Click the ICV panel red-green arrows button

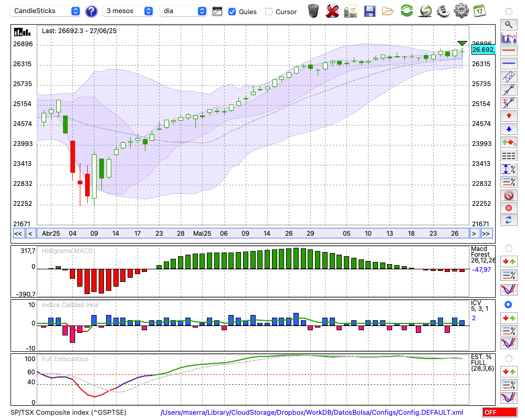(x=509, y=318)
